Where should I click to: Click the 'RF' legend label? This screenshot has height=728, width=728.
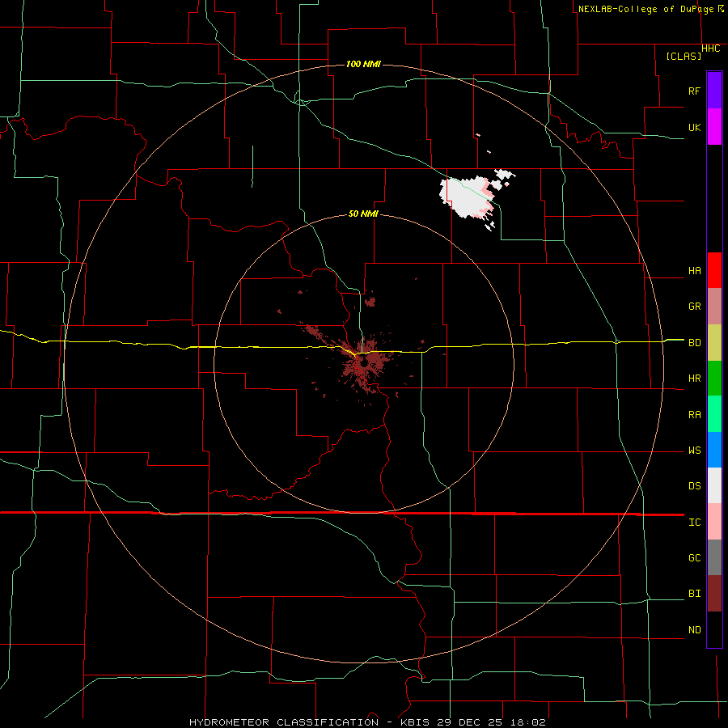click(x=694, y=91)
